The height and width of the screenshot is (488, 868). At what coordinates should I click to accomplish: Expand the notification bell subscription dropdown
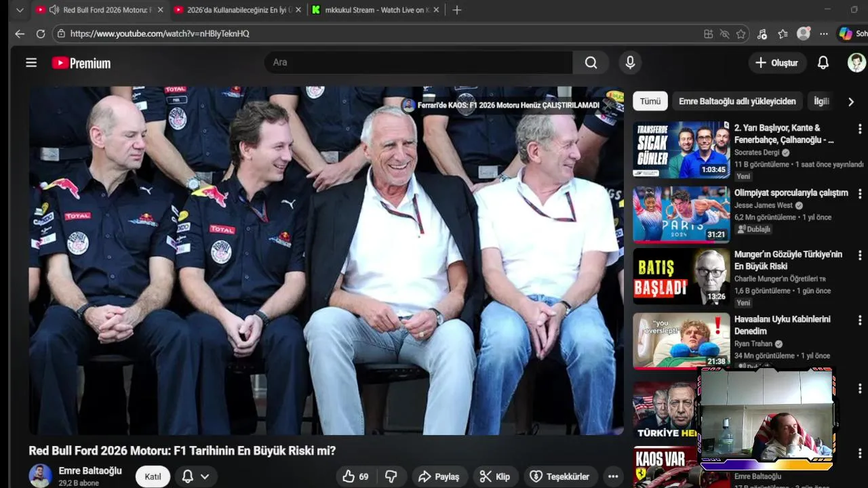click(x=205, y=476)
